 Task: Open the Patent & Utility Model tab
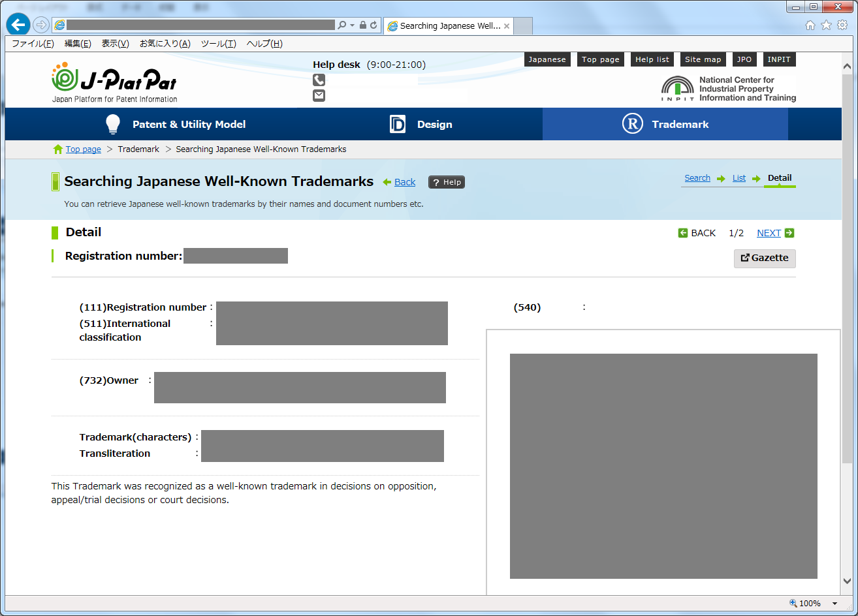click(176, 124)
